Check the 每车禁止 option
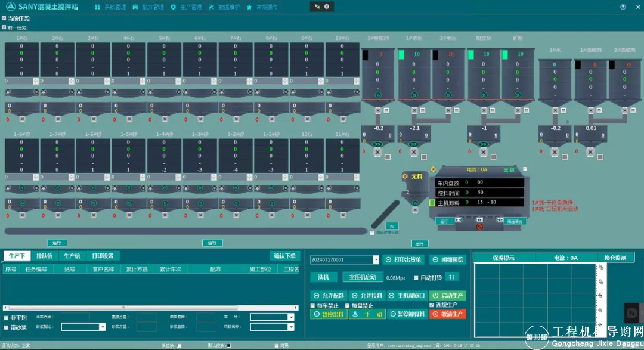Image resolution: width=644 pixels, height=350 pixels. [313, 306]
